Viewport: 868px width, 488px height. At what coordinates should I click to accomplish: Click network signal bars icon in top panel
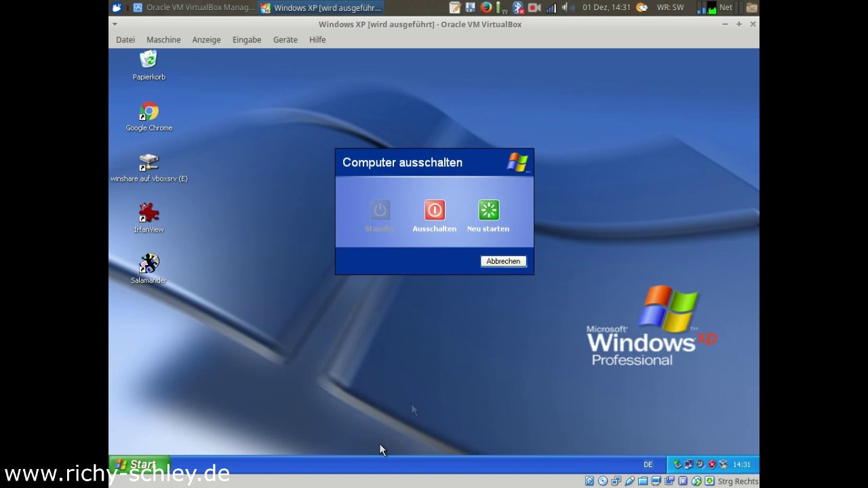pyautogui.click(x=551, y=8)
